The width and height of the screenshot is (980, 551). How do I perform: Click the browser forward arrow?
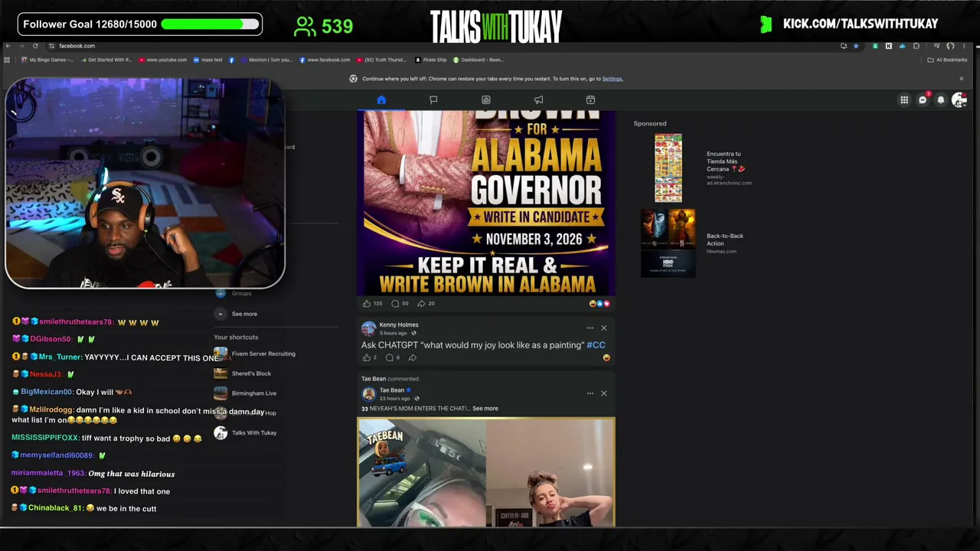pyautogui.click(x=21, y=46)
